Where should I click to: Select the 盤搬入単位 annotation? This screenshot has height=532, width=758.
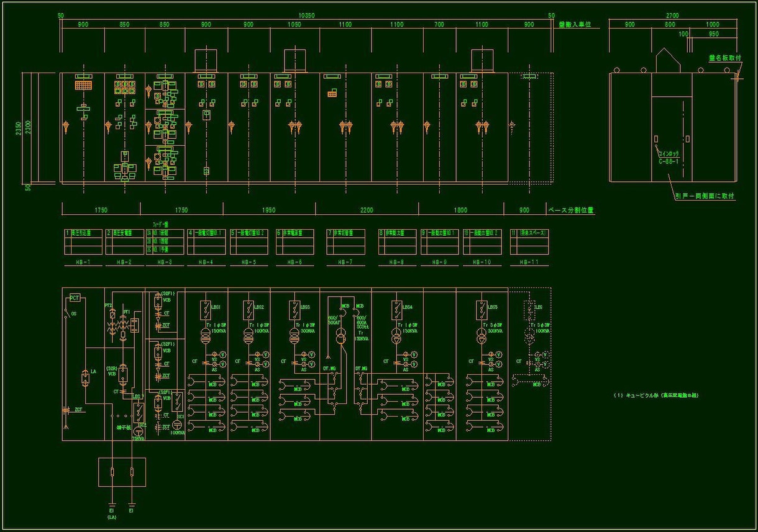click(575, 24)
